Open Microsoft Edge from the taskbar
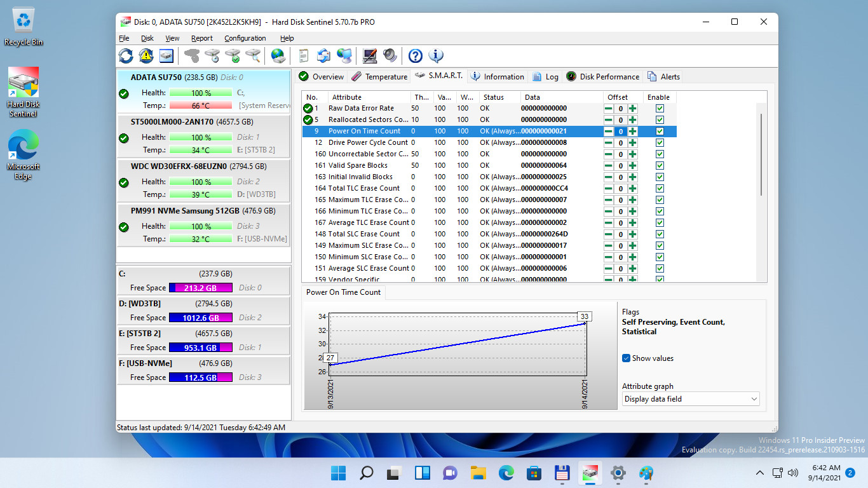Viewport: 868px width, 488px height. click(506, 473)
